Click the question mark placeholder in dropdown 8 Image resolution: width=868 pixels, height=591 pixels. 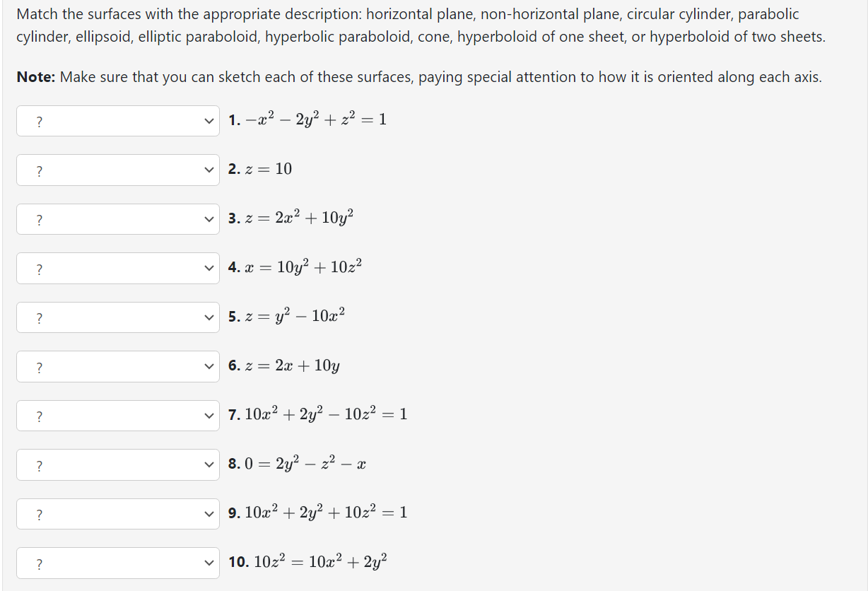(38, 464)
